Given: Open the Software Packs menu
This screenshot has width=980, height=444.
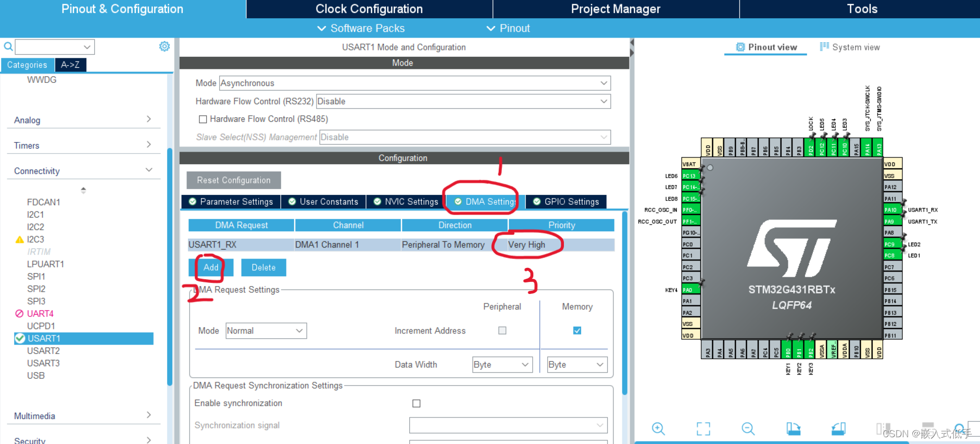Looking at the screenshot, I should [361, 28].
